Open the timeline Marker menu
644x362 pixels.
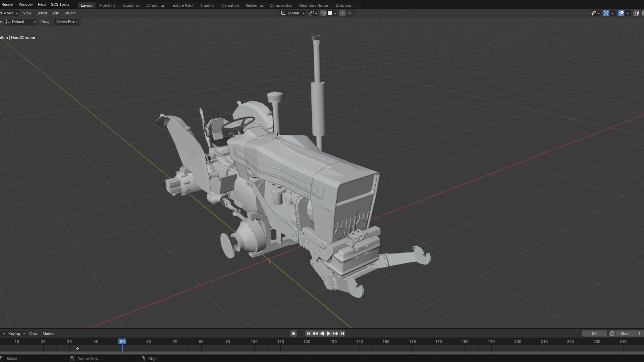coord(49,334)
